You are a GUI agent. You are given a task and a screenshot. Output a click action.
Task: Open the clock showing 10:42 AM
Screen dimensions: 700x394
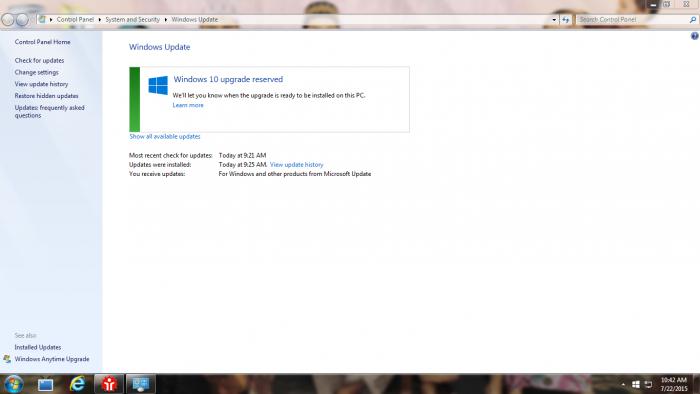click(674, 384)
